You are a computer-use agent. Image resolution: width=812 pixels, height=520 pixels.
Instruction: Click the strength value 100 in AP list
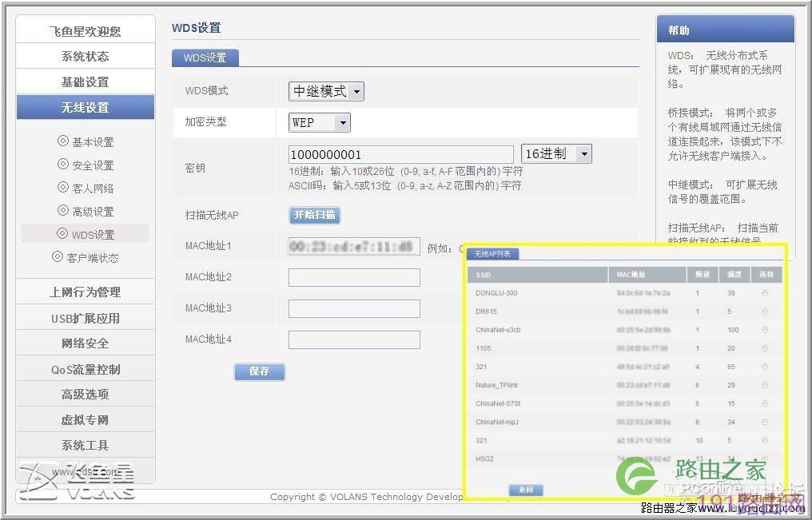coord(733,330)
